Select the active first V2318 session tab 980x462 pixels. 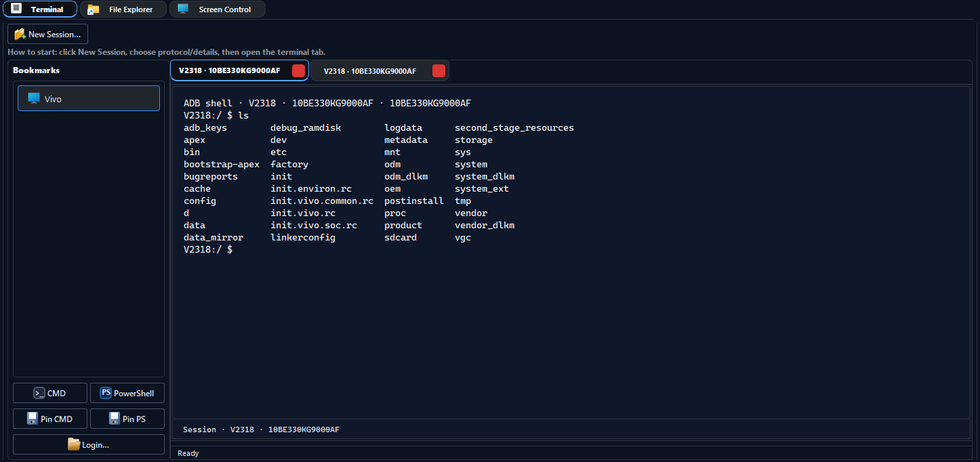pyautogui.click(x=230, y=70)
